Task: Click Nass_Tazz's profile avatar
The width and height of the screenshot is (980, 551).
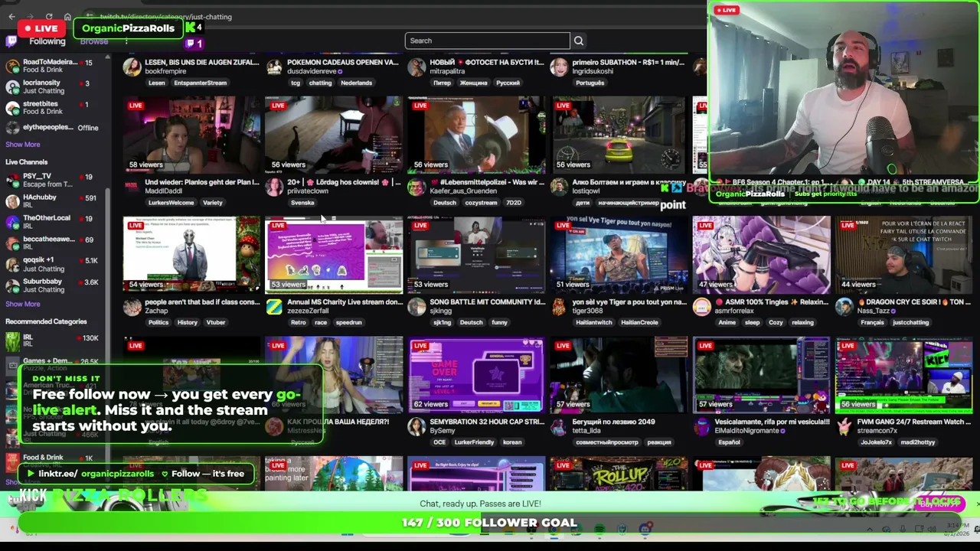Action: coord(844,307)
